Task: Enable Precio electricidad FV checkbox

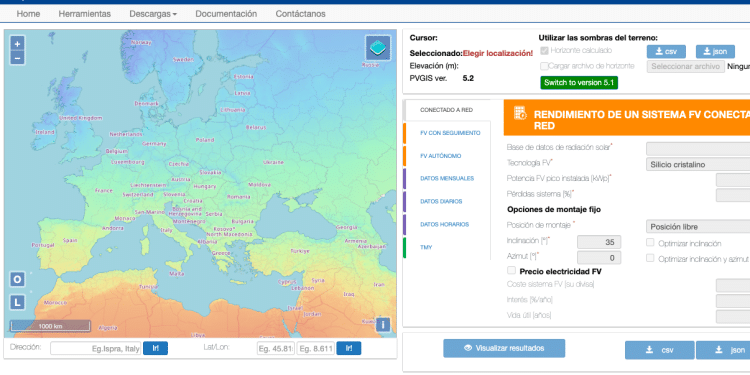Action: (511, 270)
